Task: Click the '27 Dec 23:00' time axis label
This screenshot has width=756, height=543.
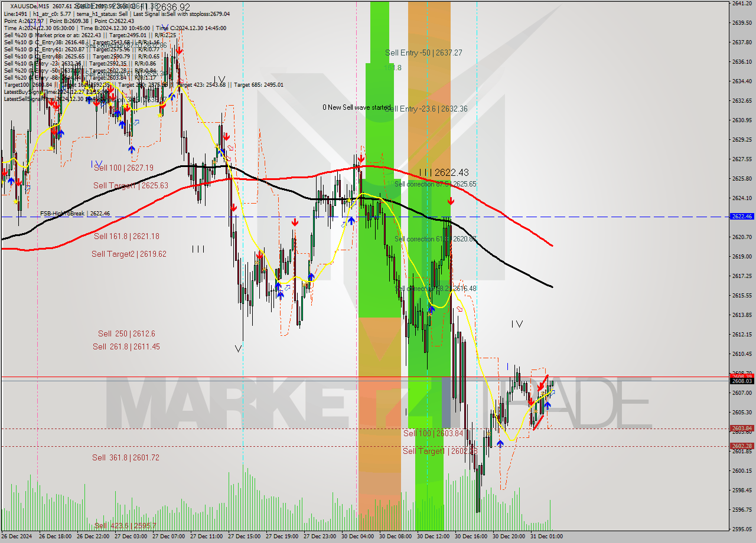Action: tap(320, 537)
